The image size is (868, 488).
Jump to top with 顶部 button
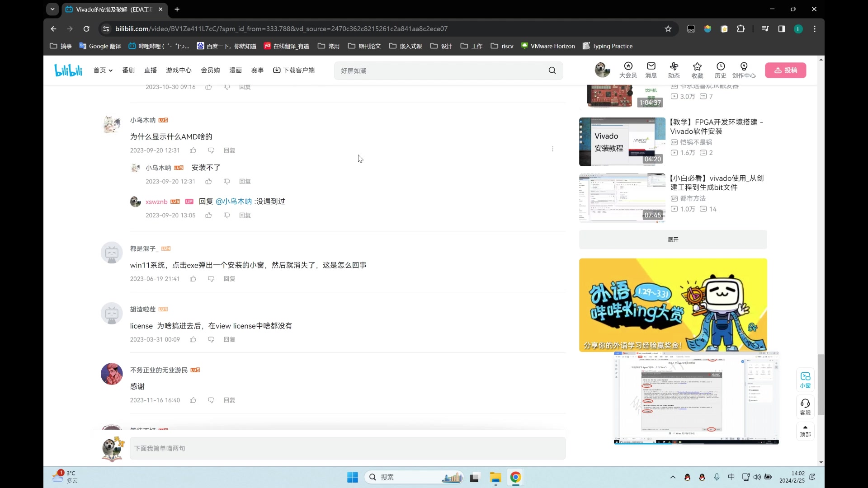point(805,431)
